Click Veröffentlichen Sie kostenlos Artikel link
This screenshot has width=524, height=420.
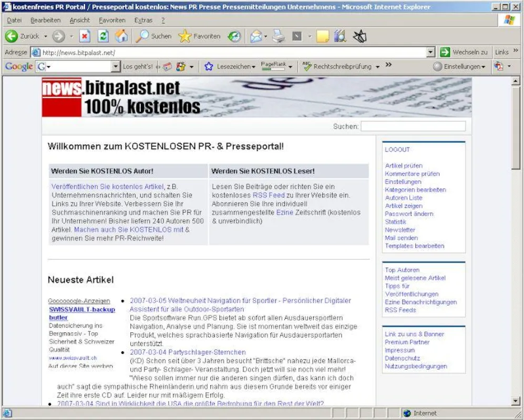pos(108,186)
